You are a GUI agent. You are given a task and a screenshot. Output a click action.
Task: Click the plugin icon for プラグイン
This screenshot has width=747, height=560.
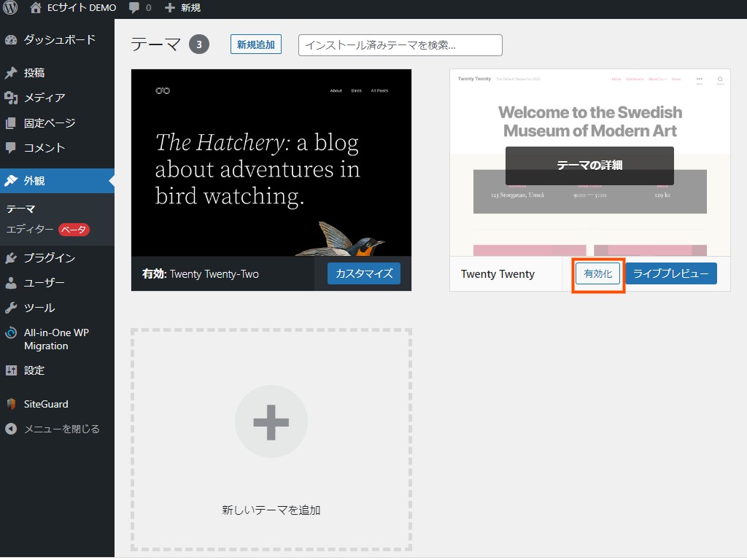click(x=11, y=258)
